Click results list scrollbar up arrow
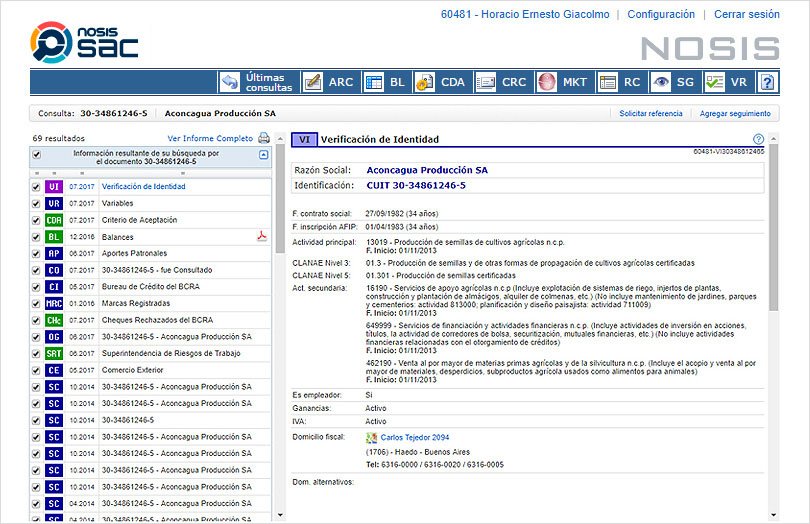This screenshot has height=524, width=810. (x=280, y=138)
